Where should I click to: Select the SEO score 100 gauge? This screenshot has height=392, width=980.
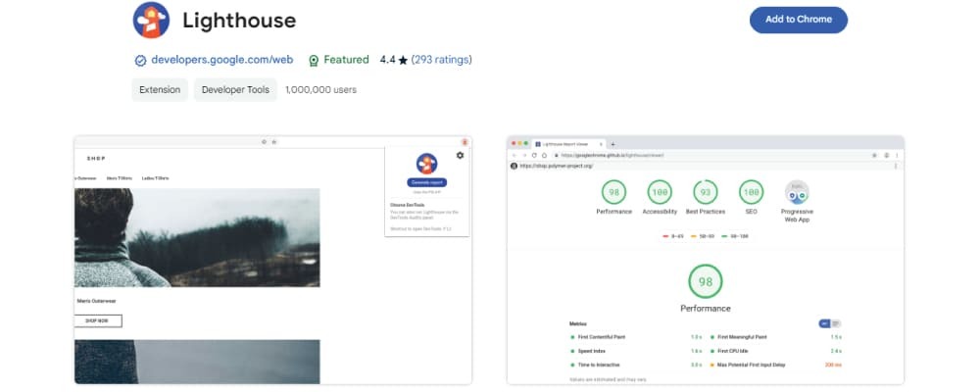pos(751,192)
